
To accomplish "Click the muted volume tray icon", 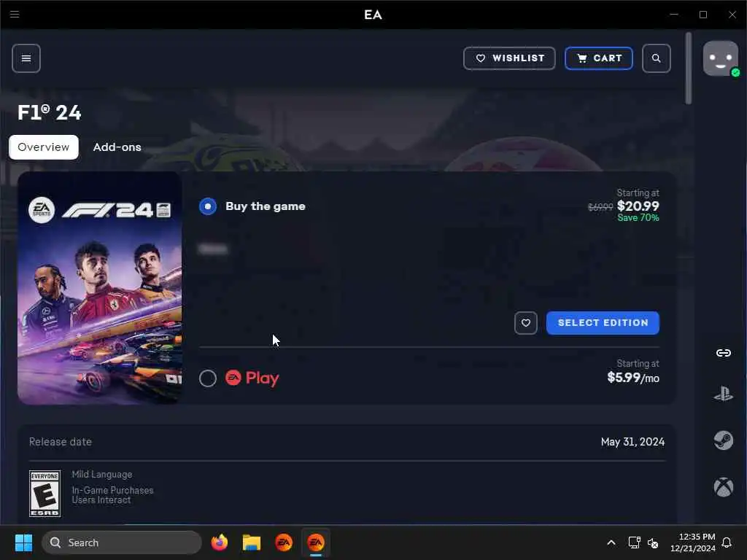I will point(653,542).
